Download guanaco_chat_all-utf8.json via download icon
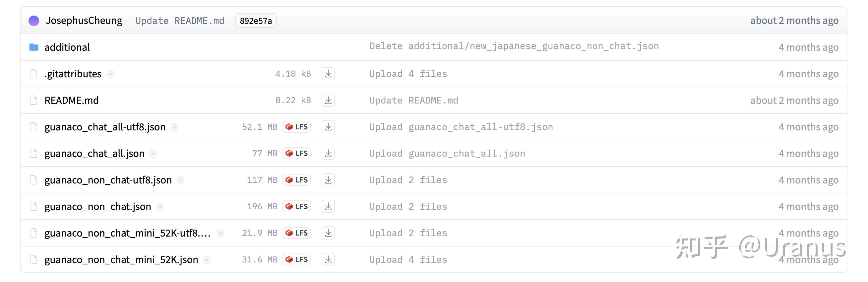Image resolution: width=868 pixels, height=282 pixels. 328,127
